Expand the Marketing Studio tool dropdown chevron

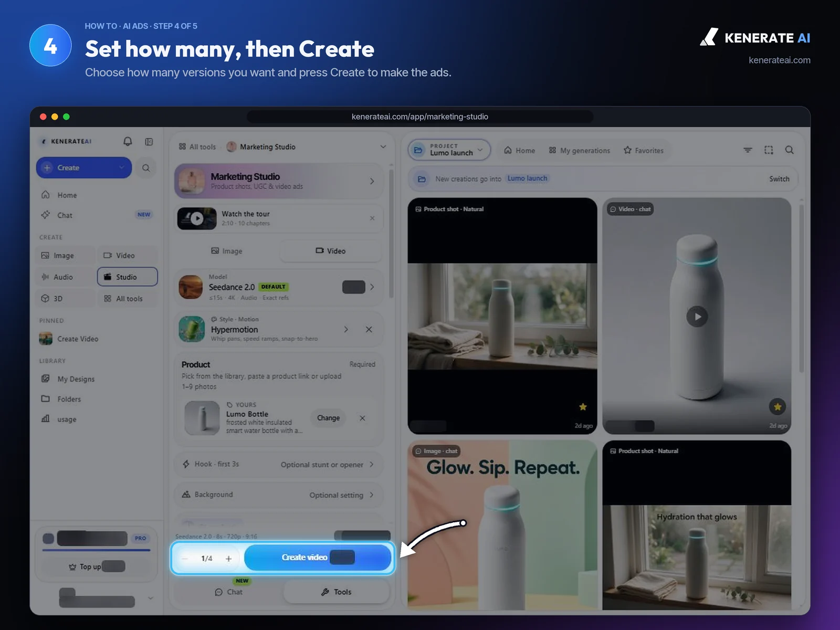tap(383, 147)
